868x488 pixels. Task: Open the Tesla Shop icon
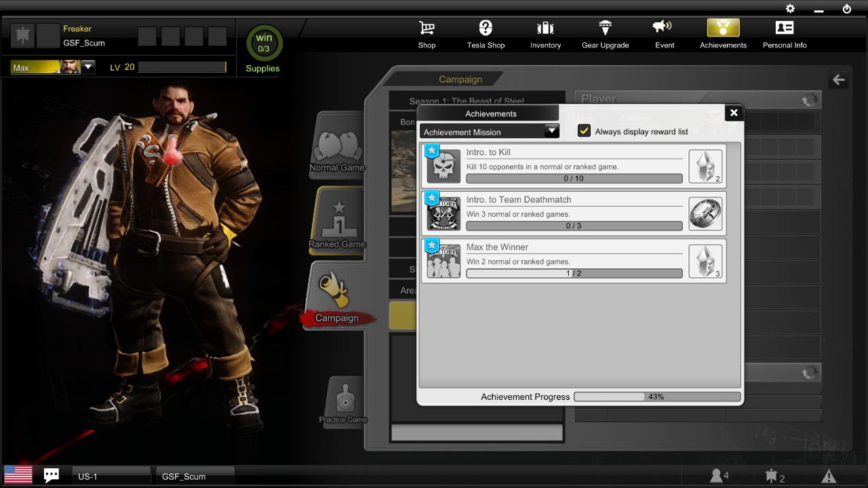(x=486, y=28)
